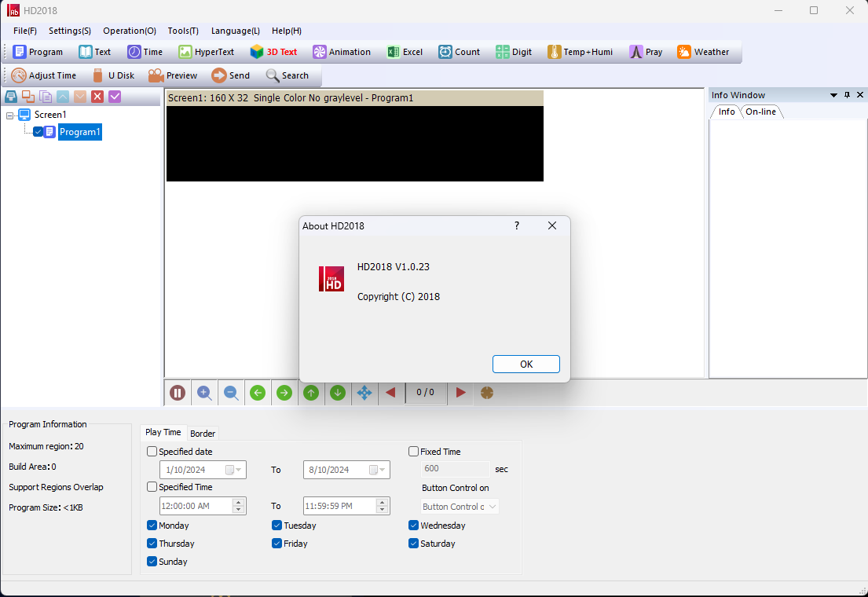Tick the Fixed Time checkbox
The width and height of the screenshot is (868, 597).
click(x=413, y=452)
